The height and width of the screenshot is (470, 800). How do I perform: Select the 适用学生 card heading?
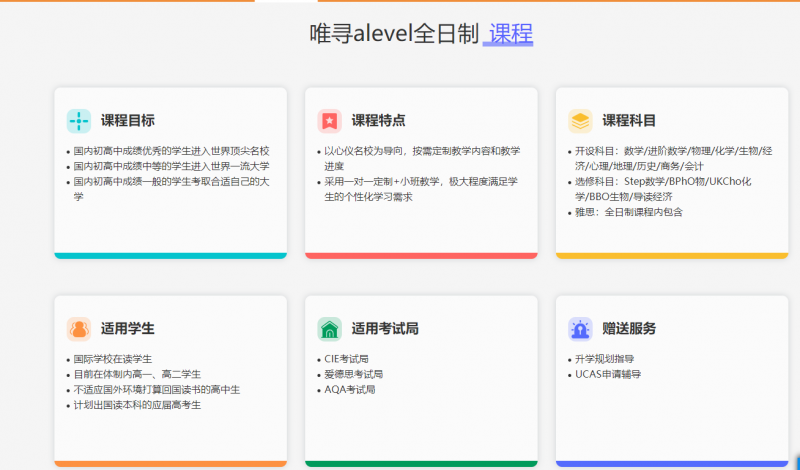pos(128,329)
